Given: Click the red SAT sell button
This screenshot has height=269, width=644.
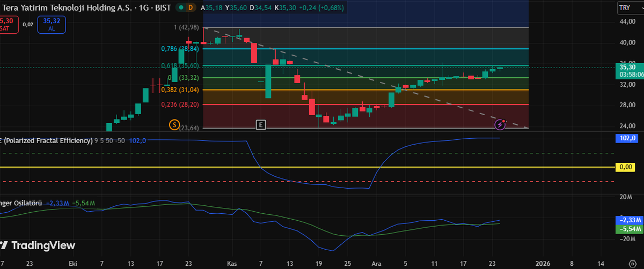Looking at the screenshot, I should 9,25.
